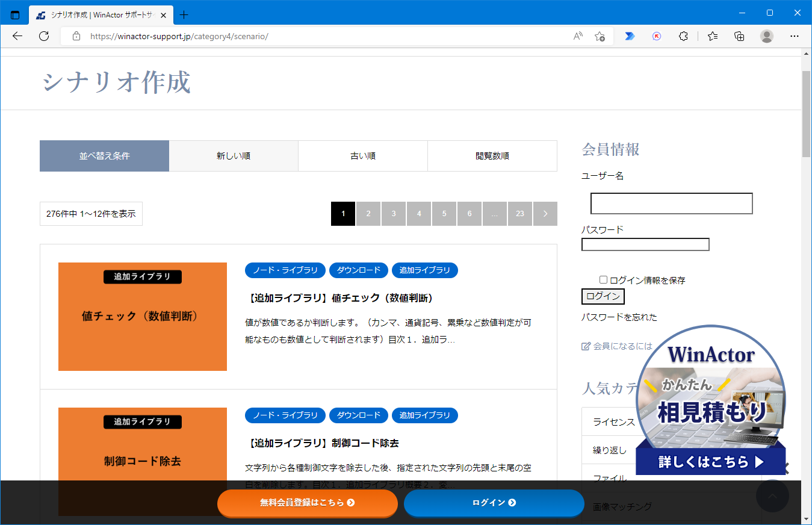Image resolution: width=812 pixels, height=525 pixels.
Task: Click the circular back-to-top arrow button
Action: [x=772, y=495]
